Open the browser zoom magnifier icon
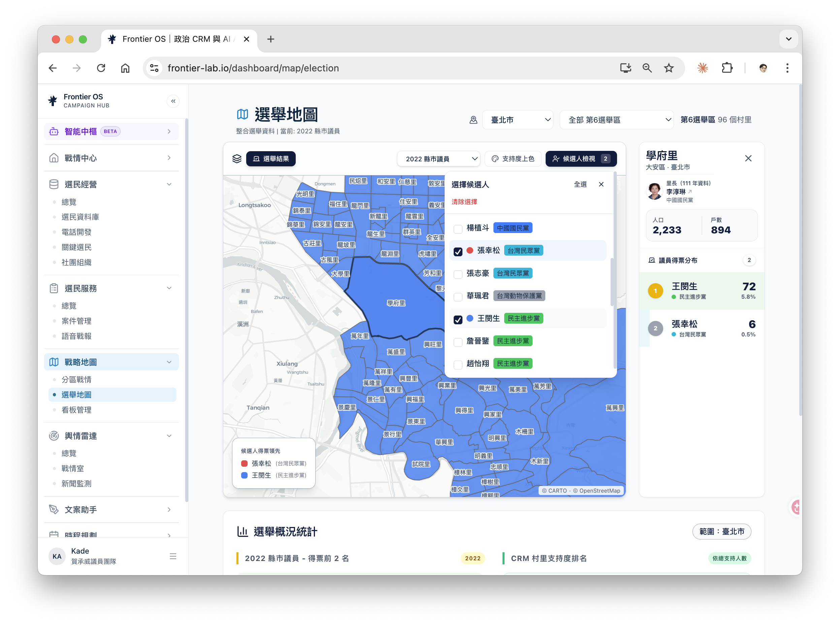840x625 pixels. click(x=647, y=68)
